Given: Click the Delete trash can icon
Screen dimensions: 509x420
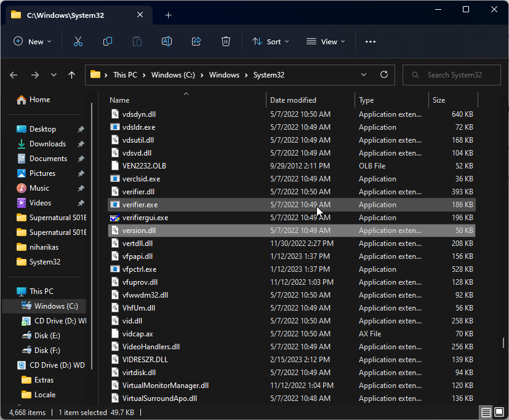Looking at the screenshot, I should tap(226, 41).
